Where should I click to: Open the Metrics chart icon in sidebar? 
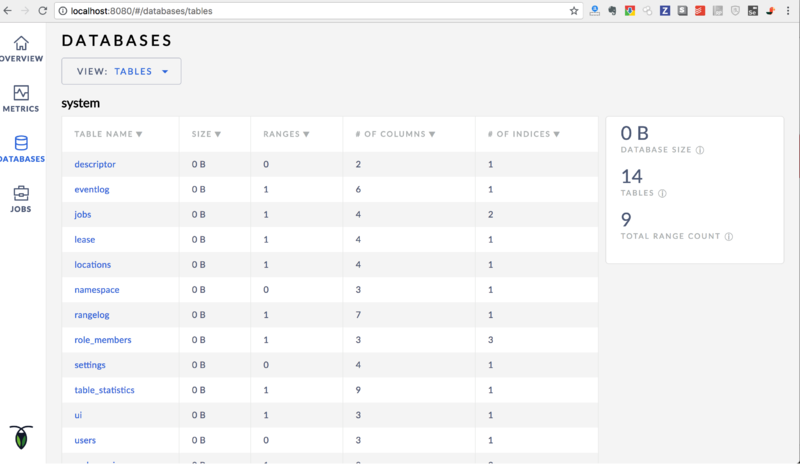coord(21,93)
